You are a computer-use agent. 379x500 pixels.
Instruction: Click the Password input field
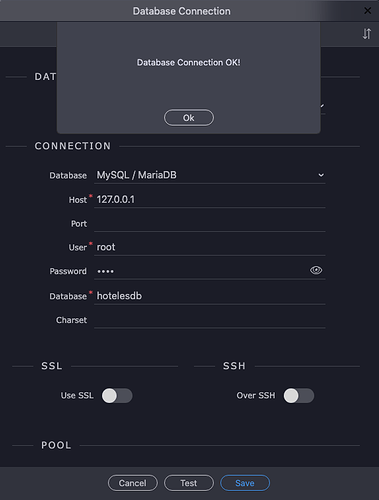202,271
